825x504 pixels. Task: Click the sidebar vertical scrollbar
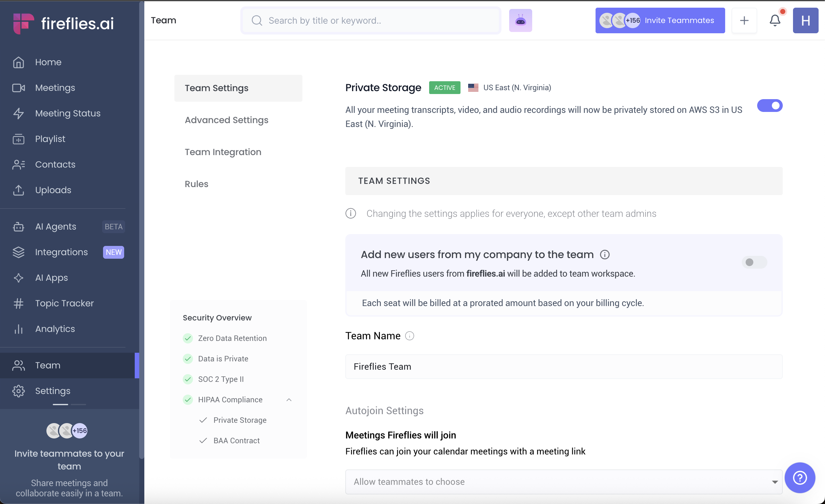click(142, 234)
